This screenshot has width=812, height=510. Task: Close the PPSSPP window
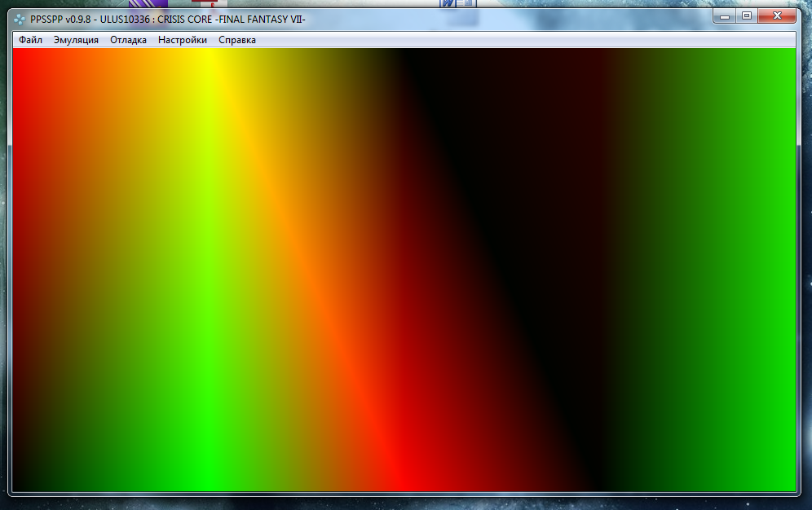[x=777, y=15]
